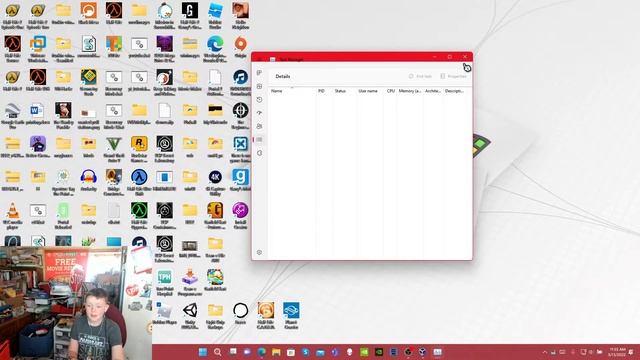Show hidden system tray icons
This screenshot has height=360, width=640.
[544, 352]
